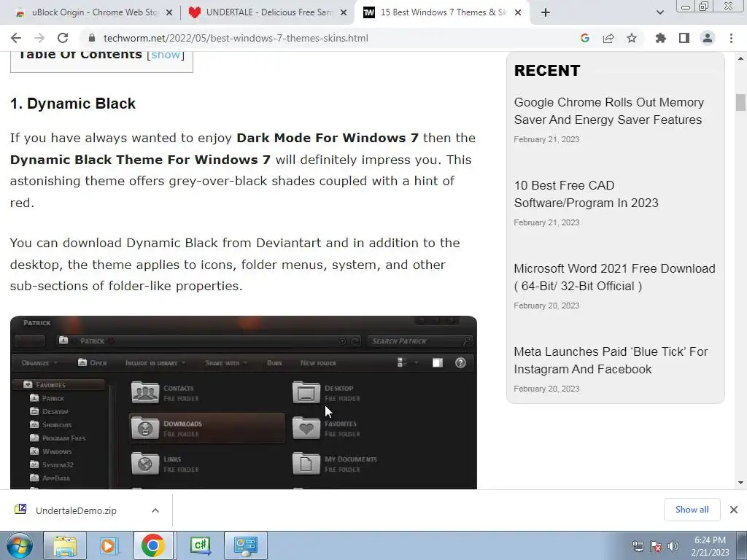Open Microsoft Word 2021 Free Download article

click(614, 277)
